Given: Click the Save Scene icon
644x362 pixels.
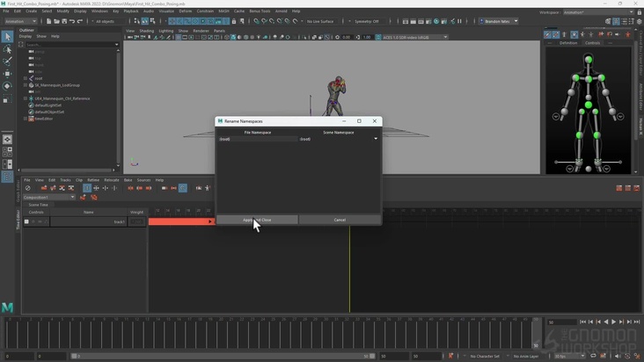Looking at the screenshot, I should click(x=64, y=21).
